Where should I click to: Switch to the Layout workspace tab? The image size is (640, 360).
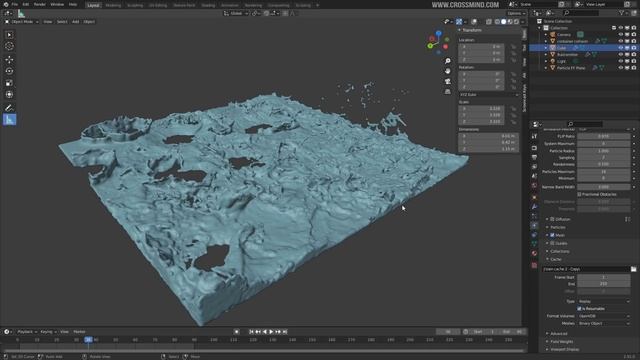(x=93, y=5)
